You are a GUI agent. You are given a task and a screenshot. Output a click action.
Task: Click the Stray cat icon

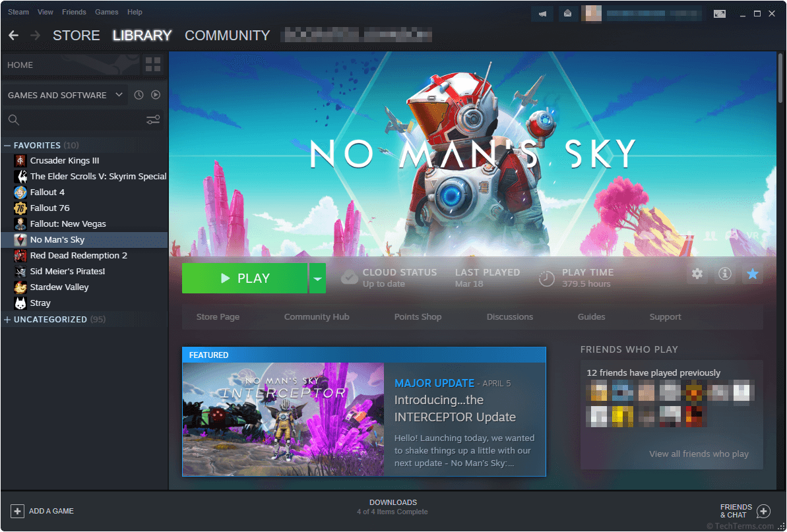pyautogui.click(x=20, y=303)
